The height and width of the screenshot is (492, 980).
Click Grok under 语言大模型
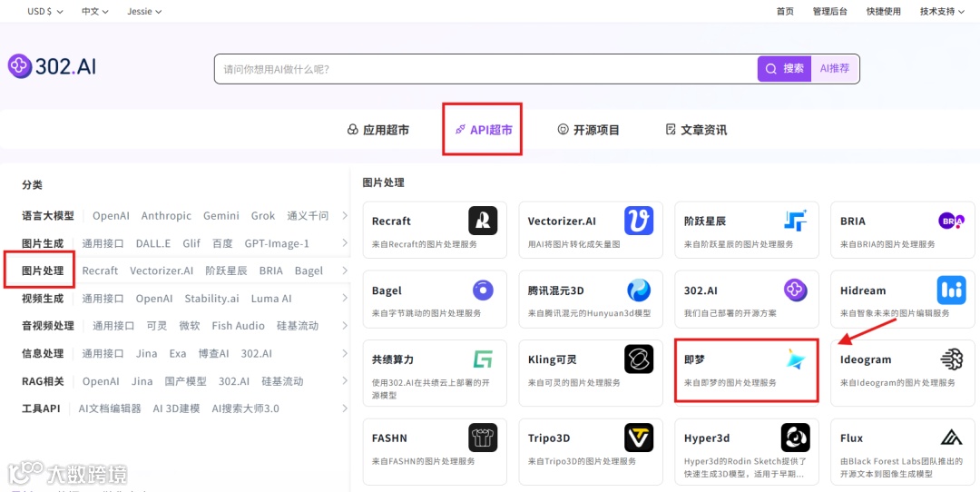tap(263, 216)
